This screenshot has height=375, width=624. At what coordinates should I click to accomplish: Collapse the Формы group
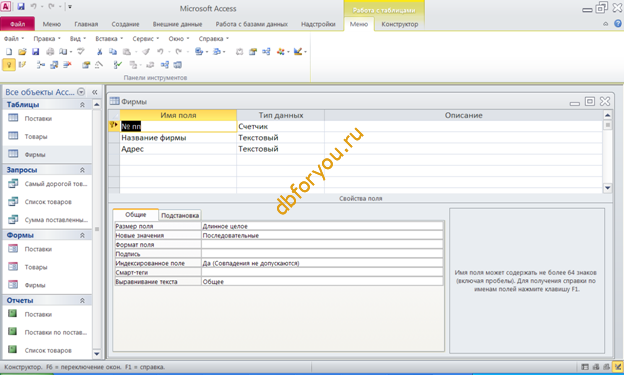(82, 235)
